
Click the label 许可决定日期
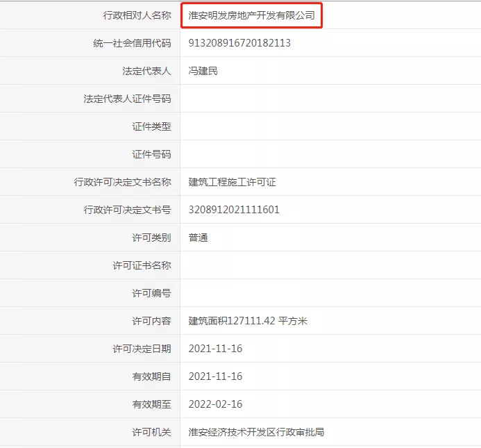tap(142, 349)
